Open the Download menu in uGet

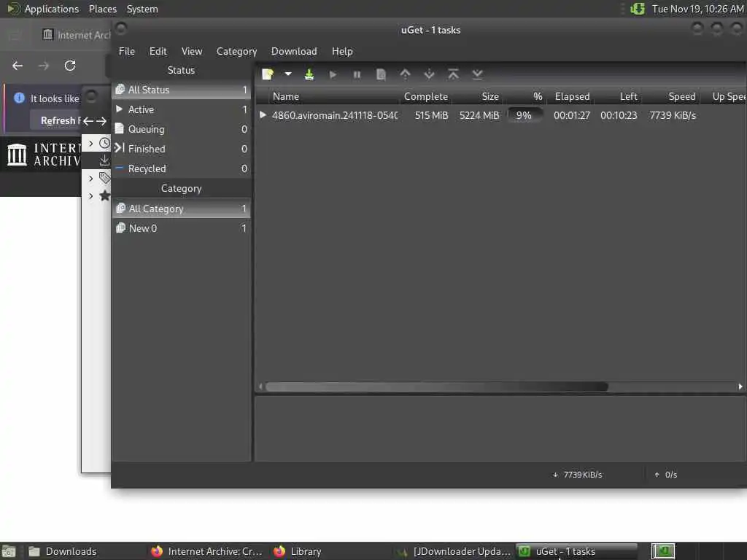294,52
